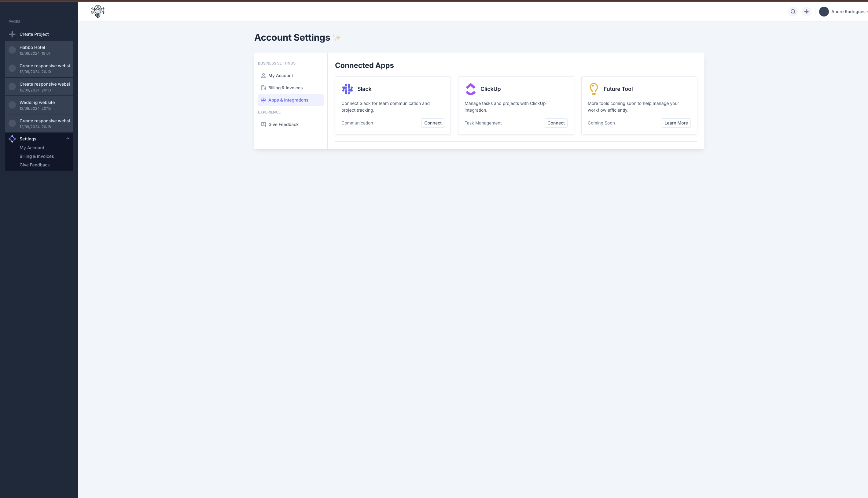Open Andre Rodrigues user dropdown
Screen dimensions: 868x498
[x=848, y=12]
